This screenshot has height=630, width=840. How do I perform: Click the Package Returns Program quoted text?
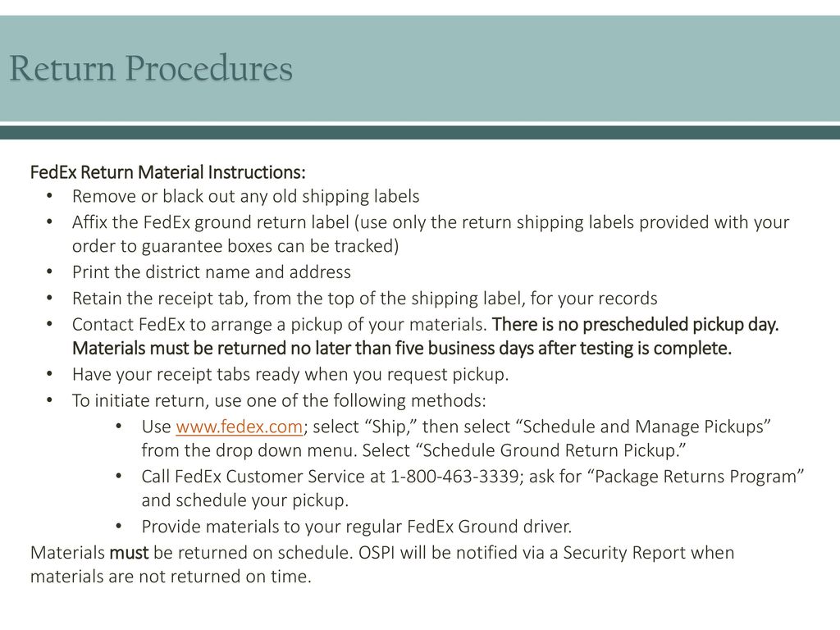click(696, 477)
